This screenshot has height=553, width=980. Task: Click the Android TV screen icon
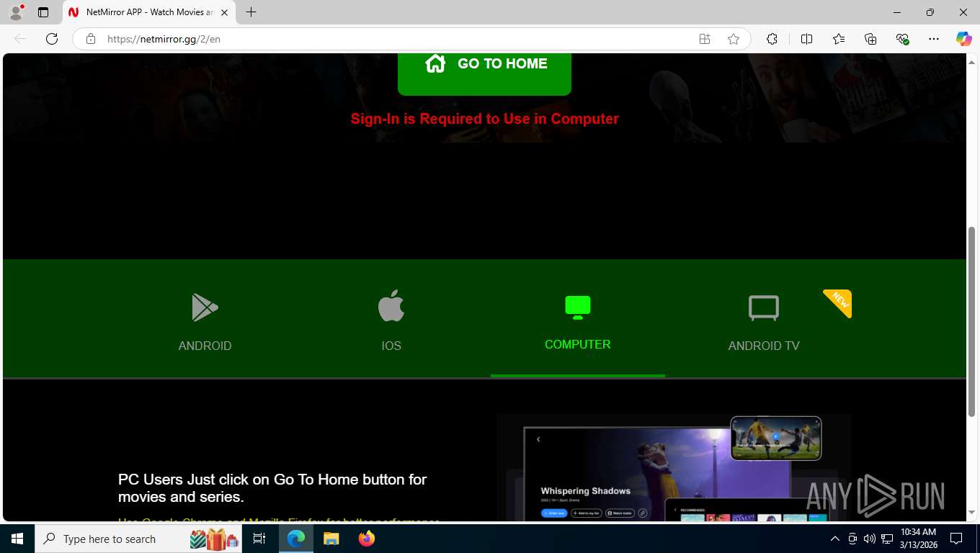(x=764, y=308)
